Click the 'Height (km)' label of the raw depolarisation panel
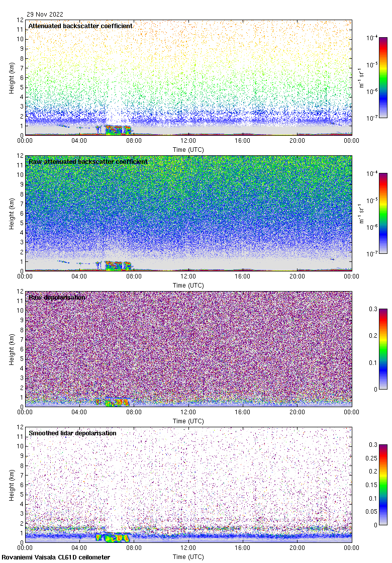This screenshot has height=563, width=392. (x=11, y=349)
